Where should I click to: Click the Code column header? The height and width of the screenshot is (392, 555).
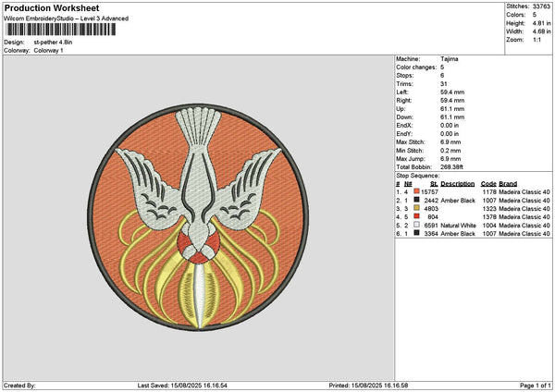coord(488,183)
